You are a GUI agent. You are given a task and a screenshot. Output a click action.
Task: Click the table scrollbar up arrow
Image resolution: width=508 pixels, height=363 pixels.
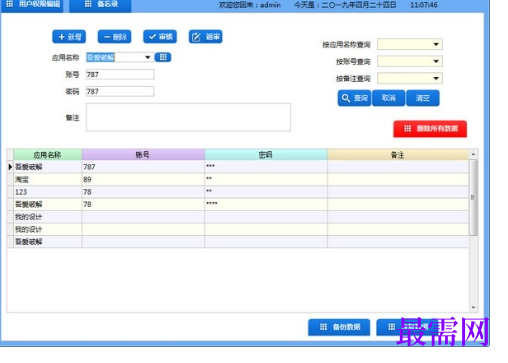[x=473, y=154]
